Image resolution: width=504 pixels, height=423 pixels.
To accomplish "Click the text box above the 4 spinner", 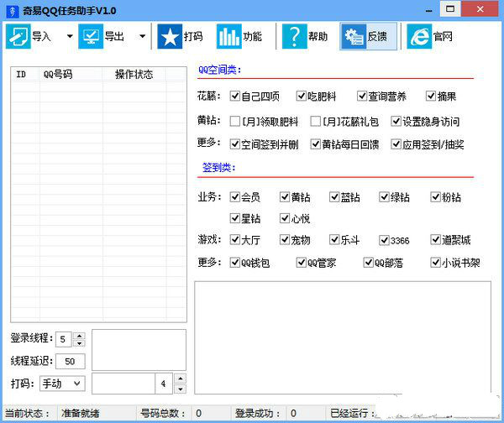I will 139,350.
